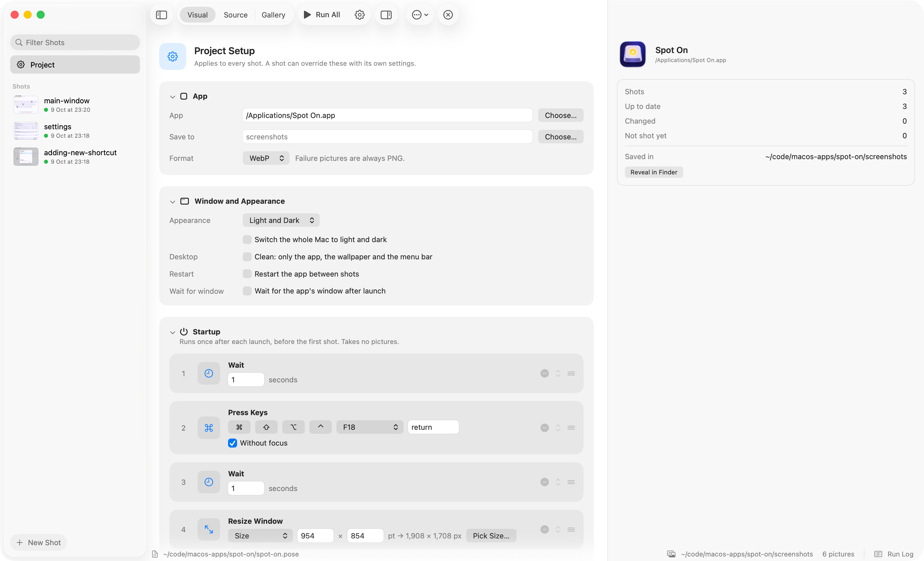Open the Light and Dark appearance dropdown
This screenshot has height=561, width=924.
tap(281, 220)
